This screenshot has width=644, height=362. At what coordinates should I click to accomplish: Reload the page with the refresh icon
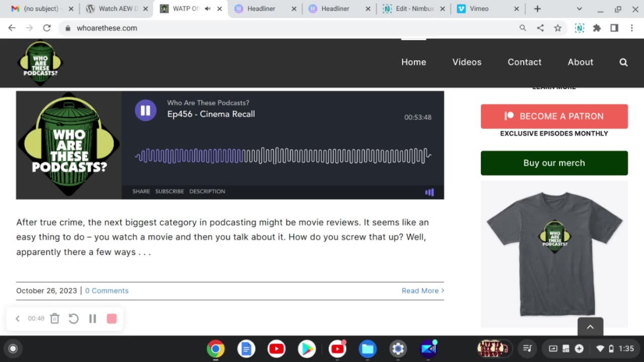click(x=47, y=28)
